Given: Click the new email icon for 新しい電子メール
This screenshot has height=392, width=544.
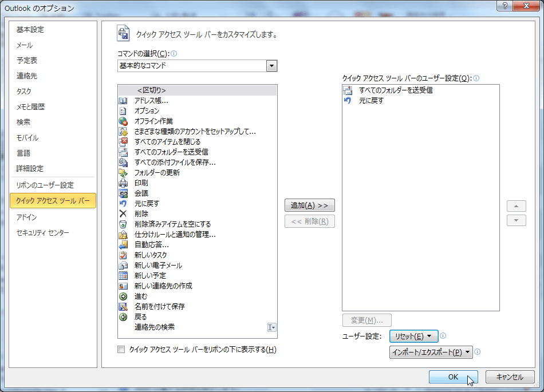Looking at the screenshot, I should 123,265.
